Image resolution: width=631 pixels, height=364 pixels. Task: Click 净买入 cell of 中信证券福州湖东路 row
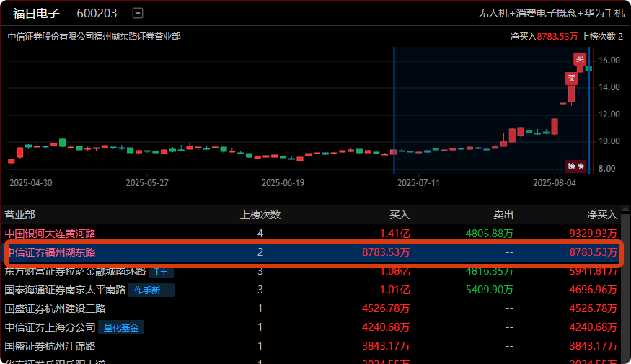pos(594,252)
